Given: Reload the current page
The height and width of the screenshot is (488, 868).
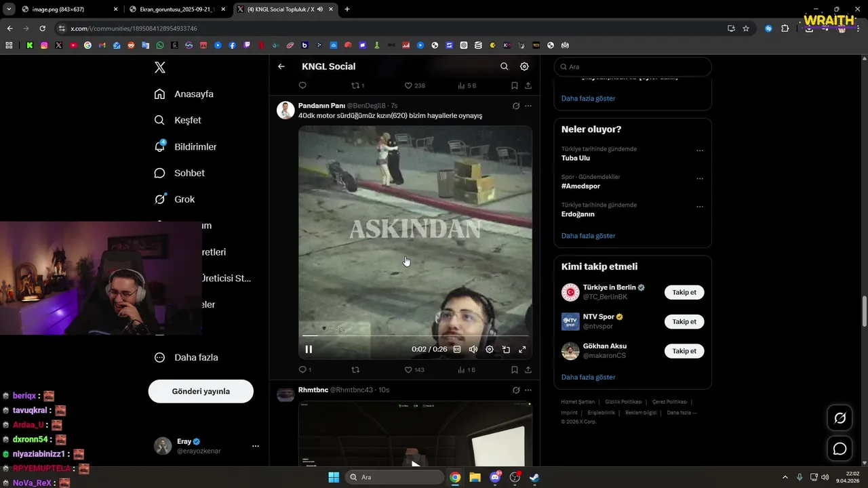Looking at the screenshot, I should pyautogui.click(x=42, y=28).
